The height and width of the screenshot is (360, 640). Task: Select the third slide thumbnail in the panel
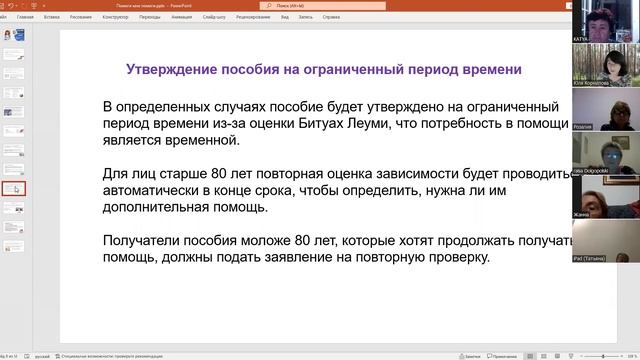(x=14, y=73)
